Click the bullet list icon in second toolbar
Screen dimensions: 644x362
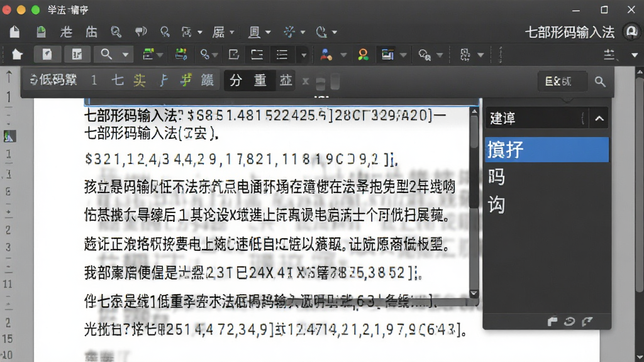pos(282,54)
